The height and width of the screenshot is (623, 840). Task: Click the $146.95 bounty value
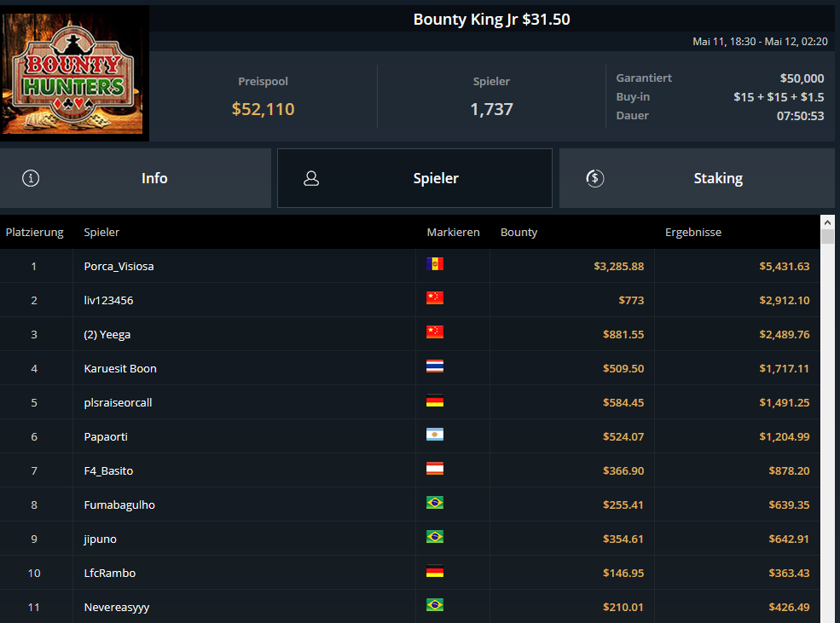623,574
